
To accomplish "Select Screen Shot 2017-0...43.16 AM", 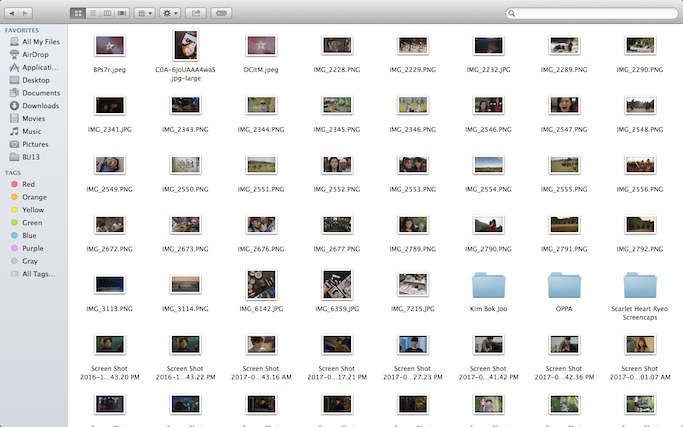I will click(261, 344).
